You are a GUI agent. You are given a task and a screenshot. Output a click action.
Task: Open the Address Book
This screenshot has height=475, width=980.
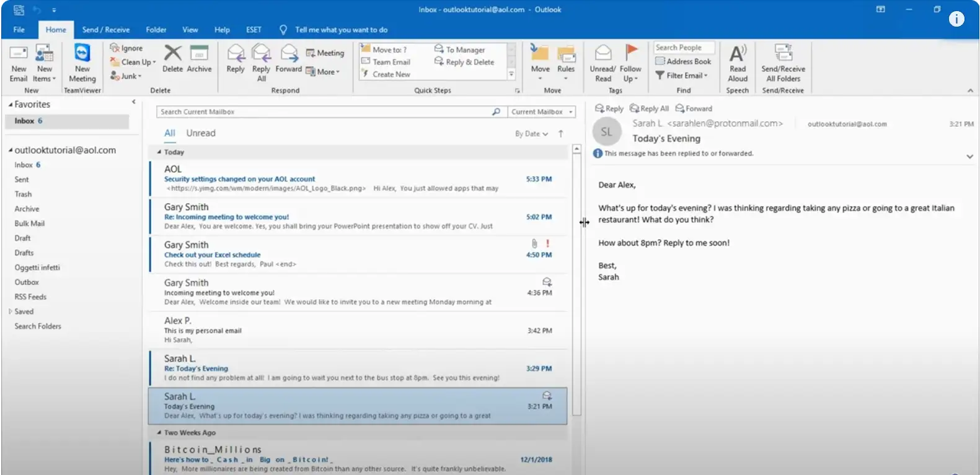click(x=683, y=61)
